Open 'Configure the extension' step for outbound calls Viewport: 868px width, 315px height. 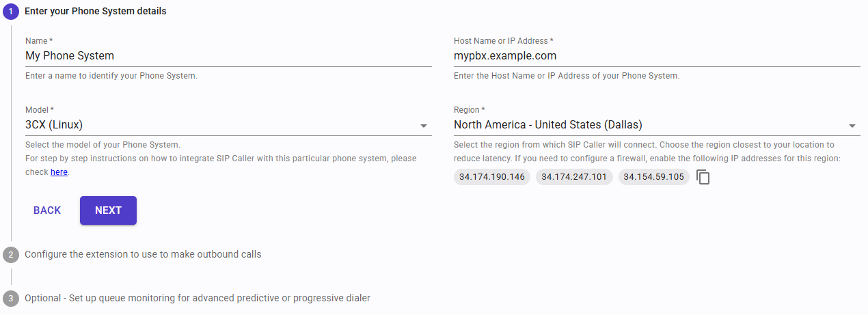coord(143,254)
